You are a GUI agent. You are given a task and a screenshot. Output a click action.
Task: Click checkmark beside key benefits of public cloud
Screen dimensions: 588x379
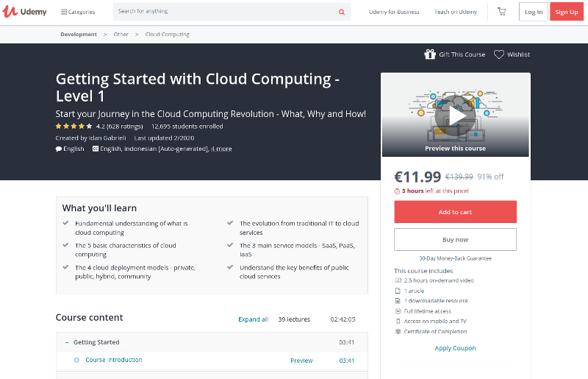[x=230, y=267]
